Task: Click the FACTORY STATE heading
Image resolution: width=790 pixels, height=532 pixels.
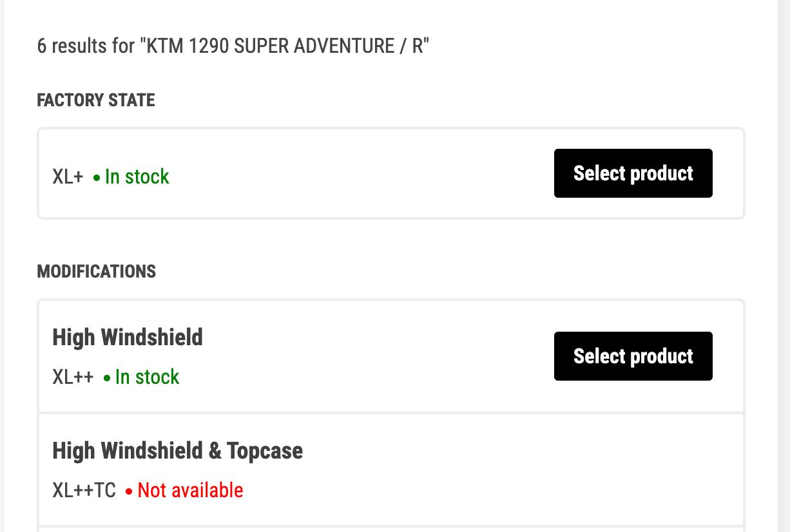Action: click(96, 100)
